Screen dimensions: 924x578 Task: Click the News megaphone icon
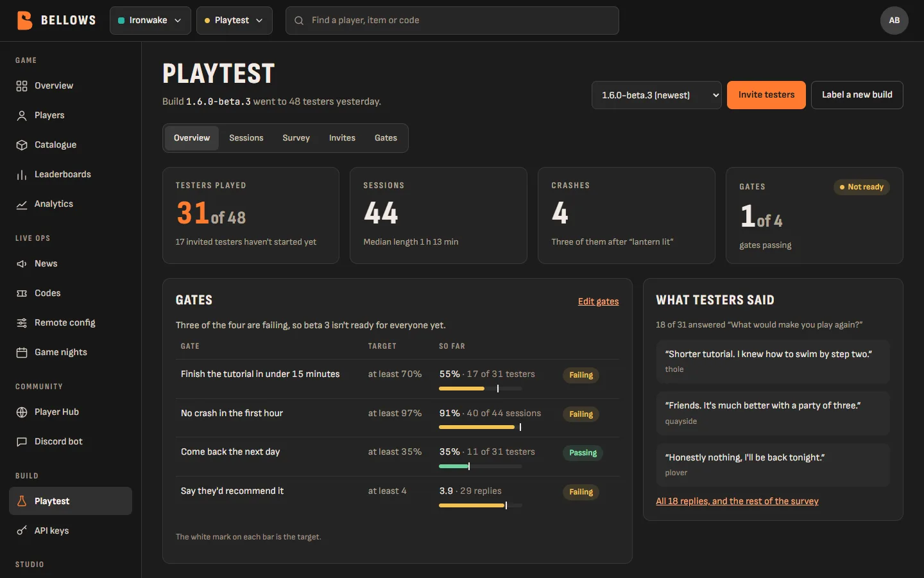click(22, 264)
